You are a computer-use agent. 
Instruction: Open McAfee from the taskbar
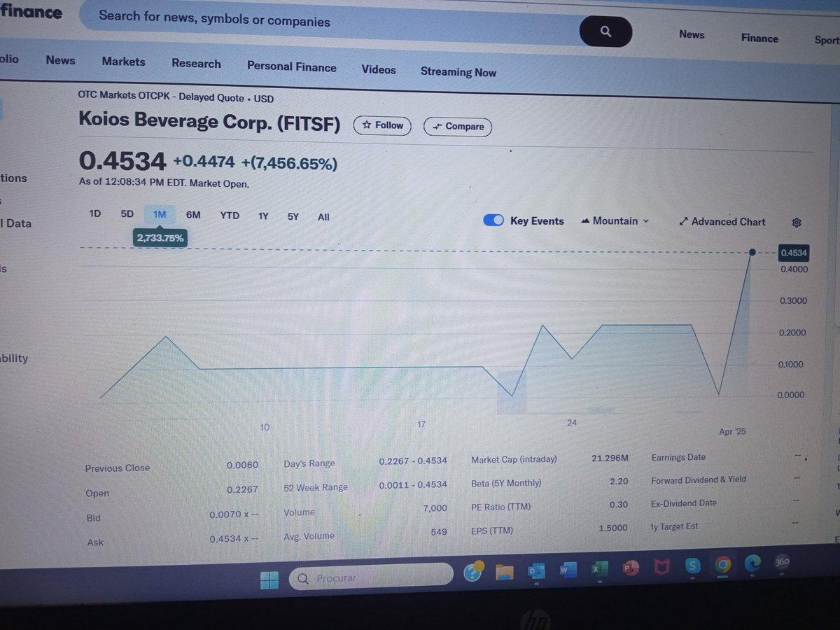661,568
